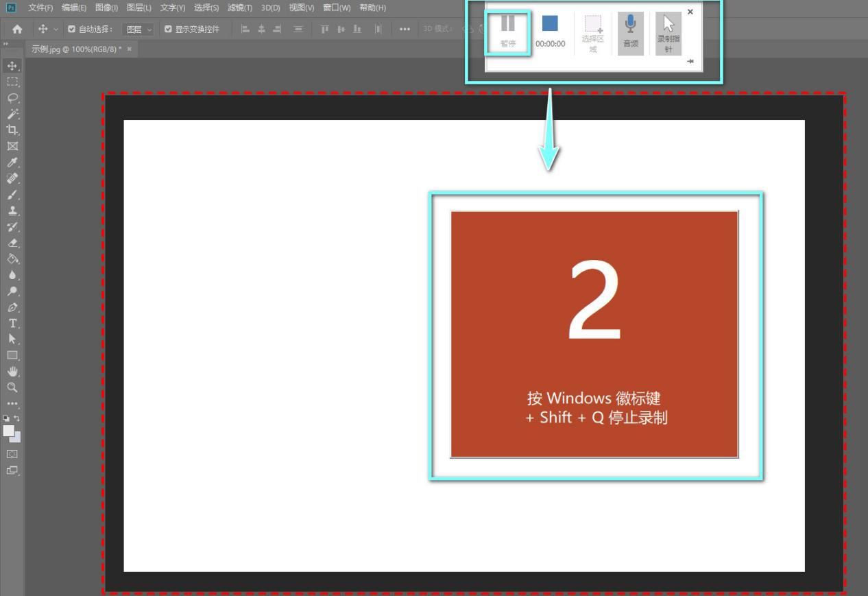Click the 暂停 pause recording button
This screenshot has height=596, width=868.
(507, 33)
